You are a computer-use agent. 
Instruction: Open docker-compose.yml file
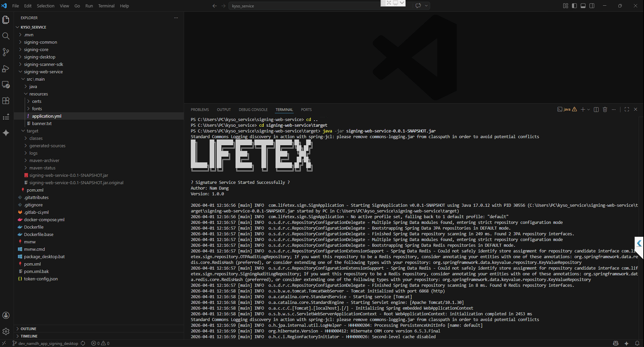pyautogui.click(x=44, y=220)
